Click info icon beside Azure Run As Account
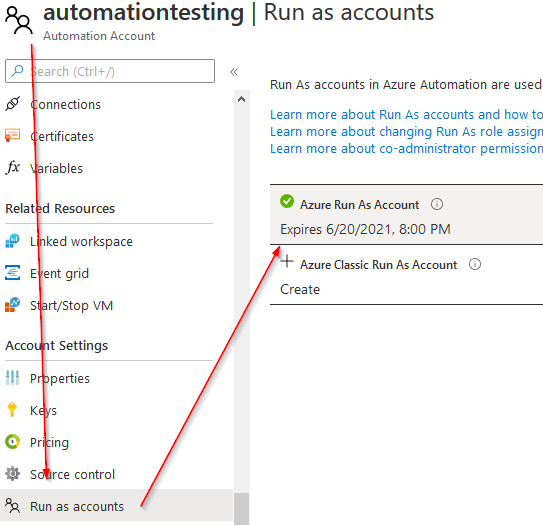 click(437, 204)
